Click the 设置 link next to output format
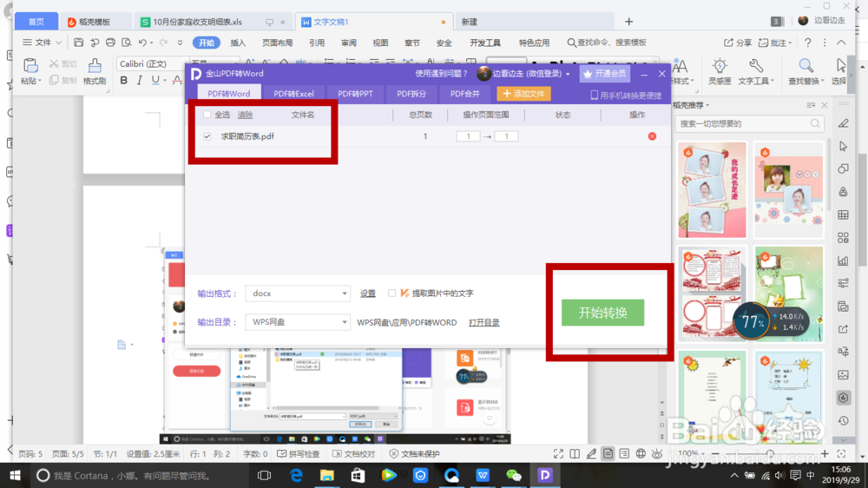Image resolution: width=868 pixels, height=488 pixels. 368,293
